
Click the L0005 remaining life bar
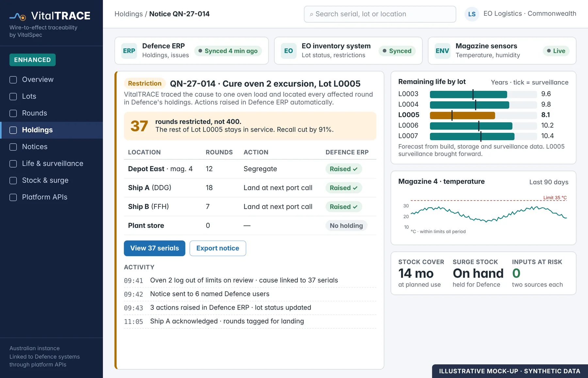coord(462,115)
